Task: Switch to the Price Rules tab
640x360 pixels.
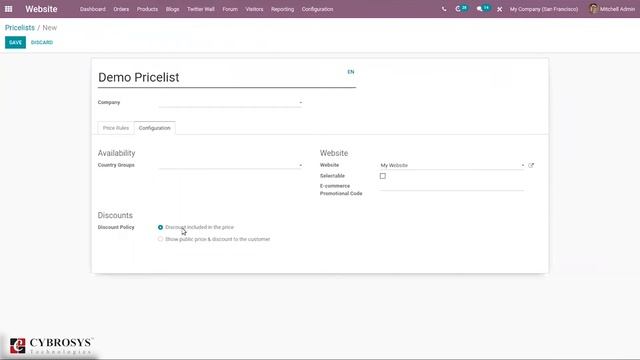Action: click(116, 128)
